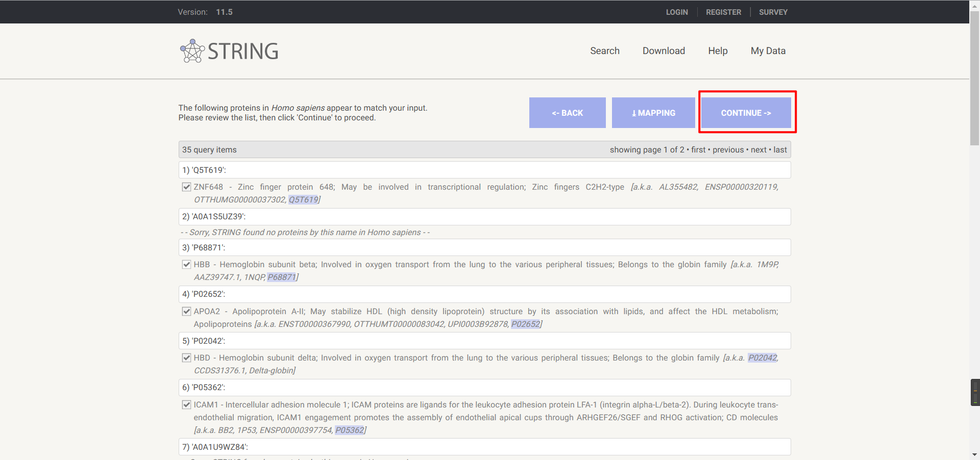The height and width of the screenshot is (460, 980).
Task: Click the query row 4) 'P02652'
Action: (x=485, y=294)
